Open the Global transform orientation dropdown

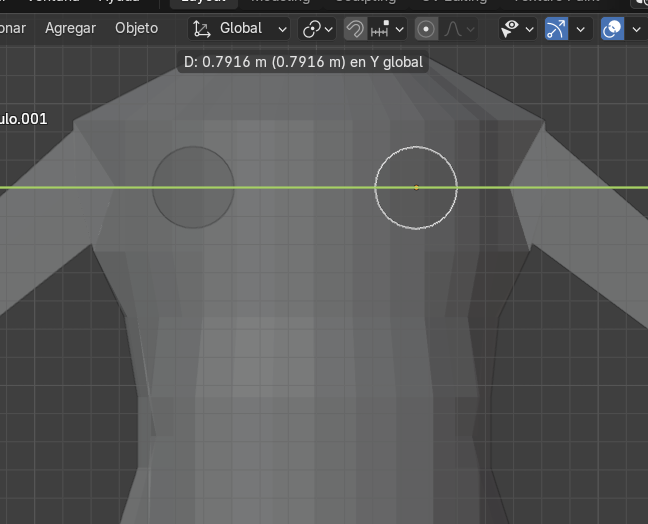pos(239,29)
